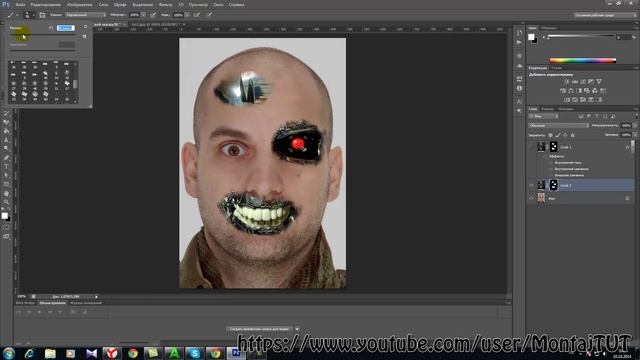Create new brush preset from this brush
This screenshot has height=360, width=640.
click(x=84, y=36)
